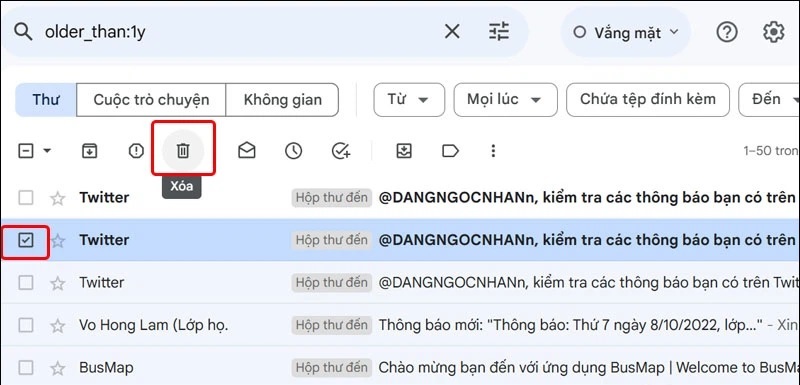Check the first Twitter email checkbox
Viewport: 800px width, 385px height.
(26, 197)
